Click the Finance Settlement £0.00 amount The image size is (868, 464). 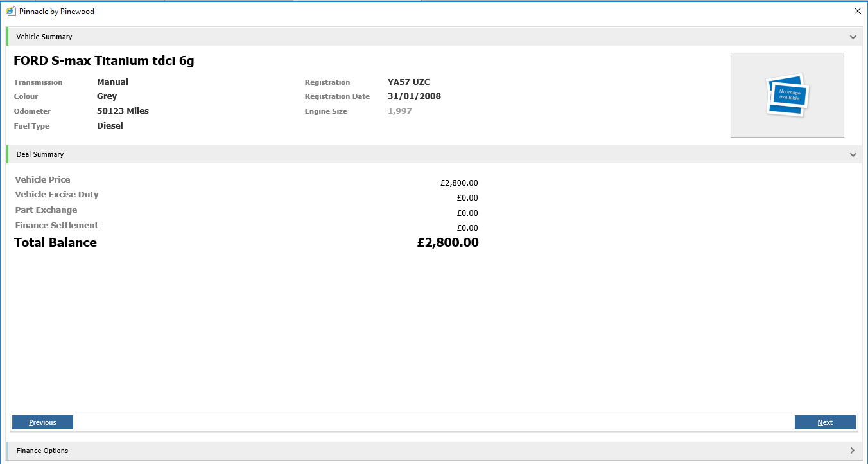coord(467,228)
